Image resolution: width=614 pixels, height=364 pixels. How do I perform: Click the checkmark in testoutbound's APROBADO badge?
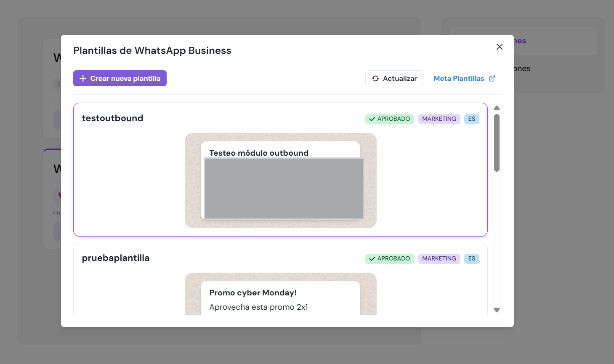coord(372,119)
